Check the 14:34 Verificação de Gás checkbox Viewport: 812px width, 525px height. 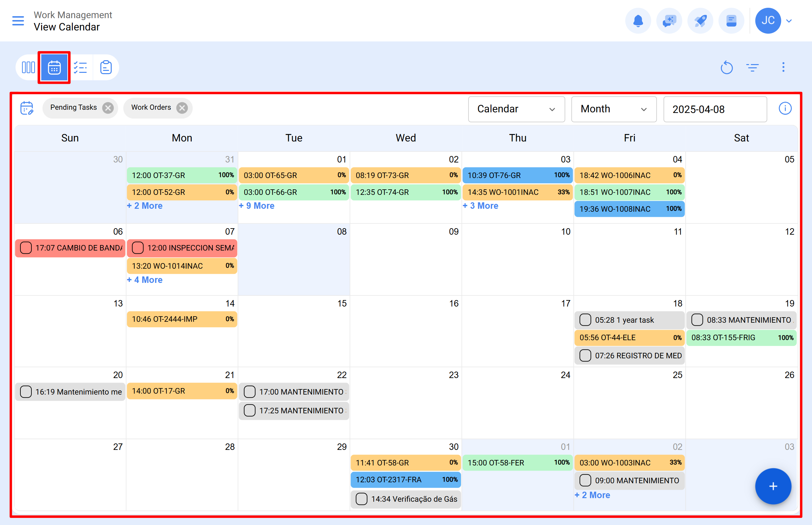click(x=362, y=499)
